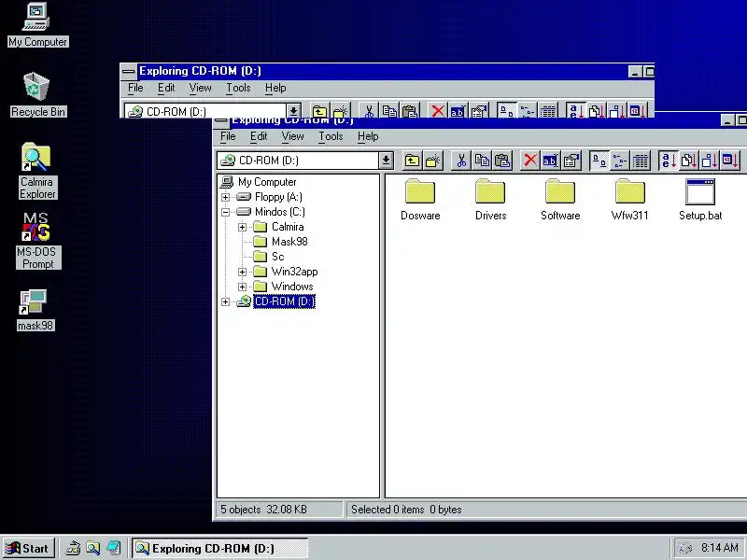Open the Help menu in back window
Screen dimensions: 747x560
click(x=275, y=88)
